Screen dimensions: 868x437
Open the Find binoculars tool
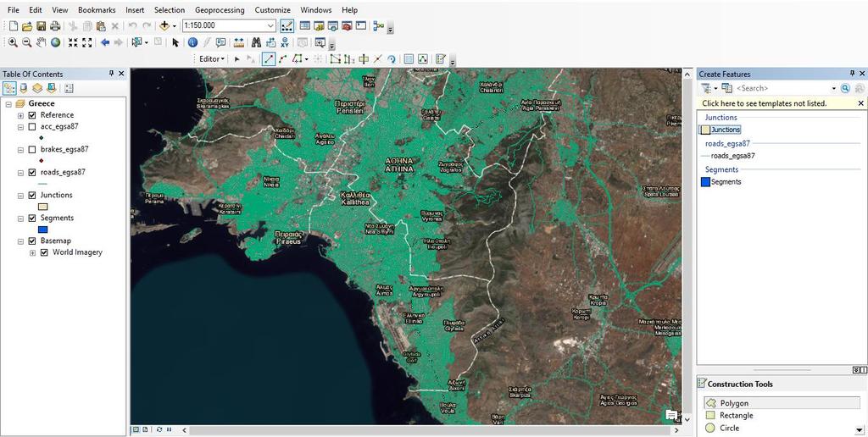click(256, 42)
